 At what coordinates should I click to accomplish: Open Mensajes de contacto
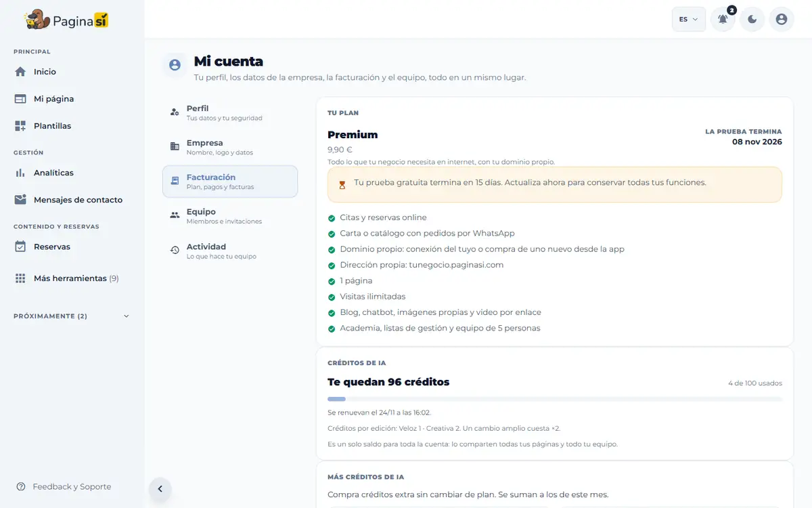tap(72, 200)
